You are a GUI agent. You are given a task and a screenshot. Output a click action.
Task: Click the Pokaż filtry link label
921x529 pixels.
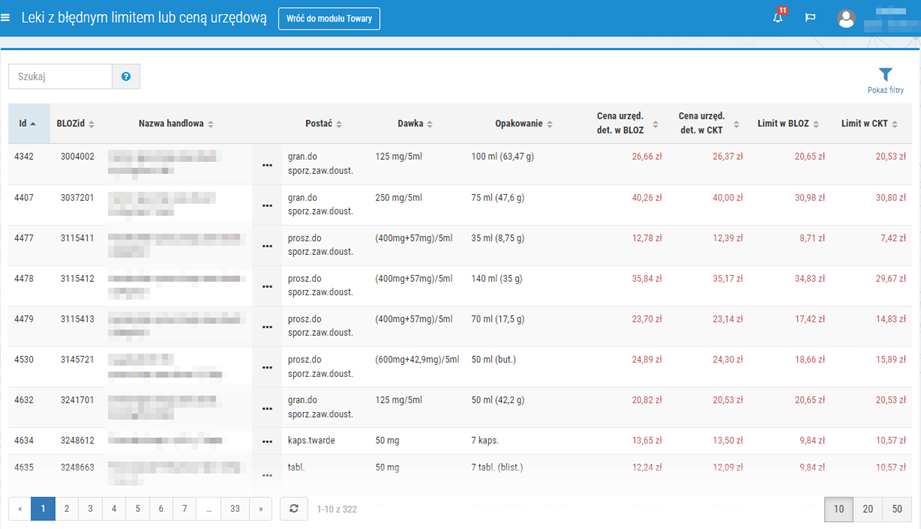point(885,90)
